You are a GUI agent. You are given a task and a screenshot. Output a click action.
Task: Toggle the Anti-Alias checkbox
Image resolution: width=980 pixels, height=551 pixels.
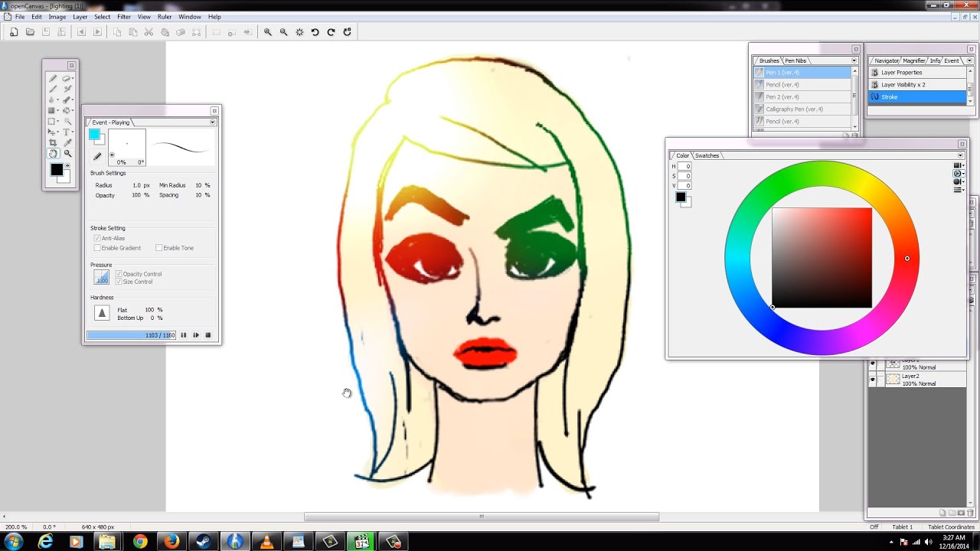click(97, 238)
